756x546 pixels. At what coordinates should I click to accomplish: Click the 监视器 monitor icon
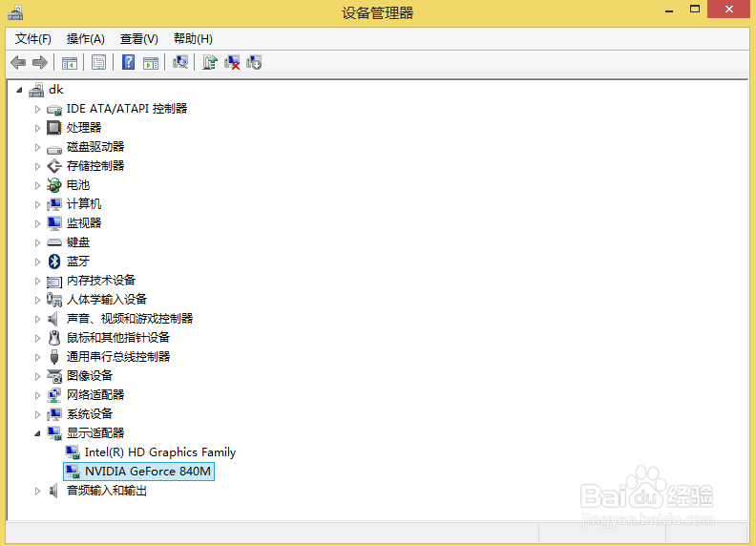pyautogui.click(x=54, y=222)
